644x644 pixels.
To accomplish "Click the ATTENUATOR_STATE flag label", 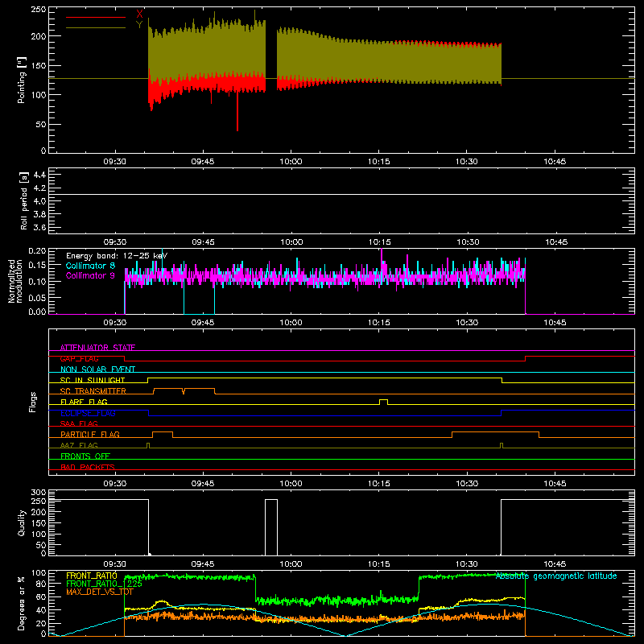I will (97, 348).
